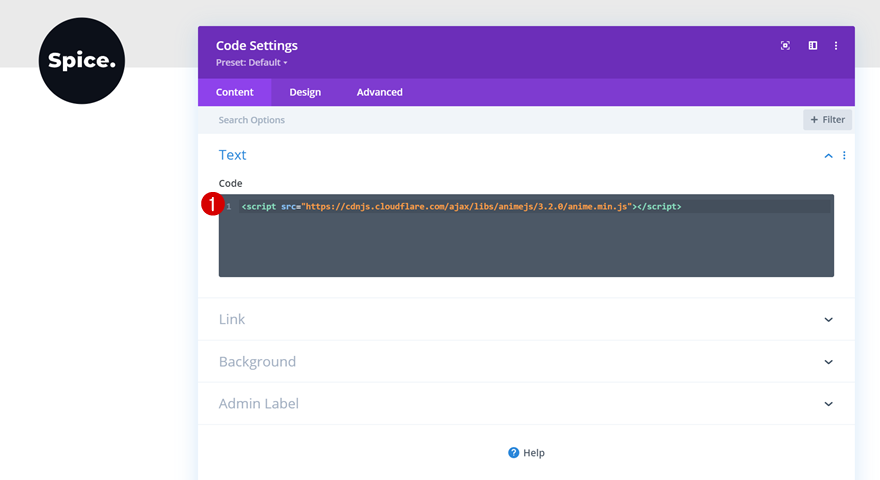Click the snap modal to sidebar icon
The height and width of the screenshot is (480, 880).
(813, 46)
